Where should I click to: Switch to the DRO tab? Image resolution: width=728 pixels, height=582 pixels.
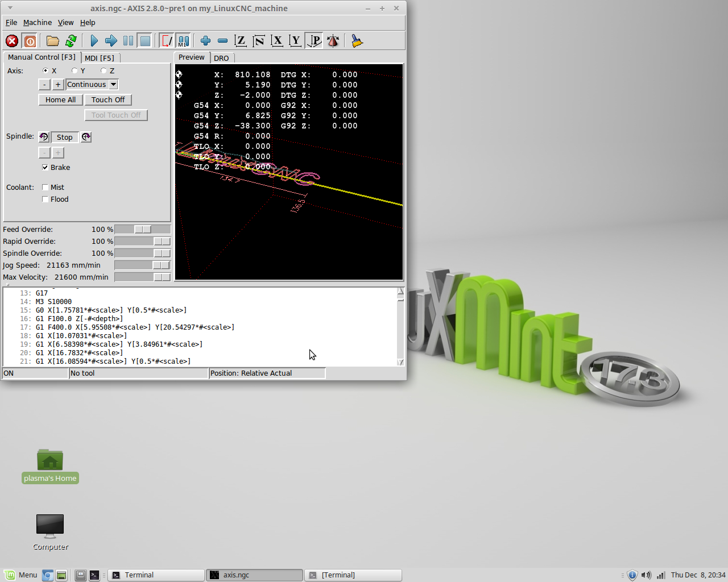(222, 57)
